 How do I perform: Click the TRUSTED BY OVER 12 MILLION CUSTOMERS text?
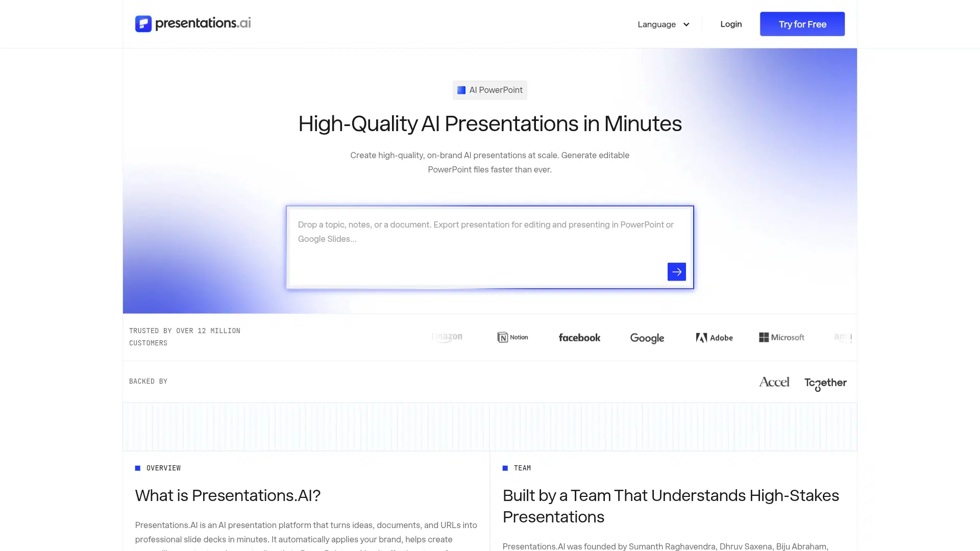click(185, 337)
